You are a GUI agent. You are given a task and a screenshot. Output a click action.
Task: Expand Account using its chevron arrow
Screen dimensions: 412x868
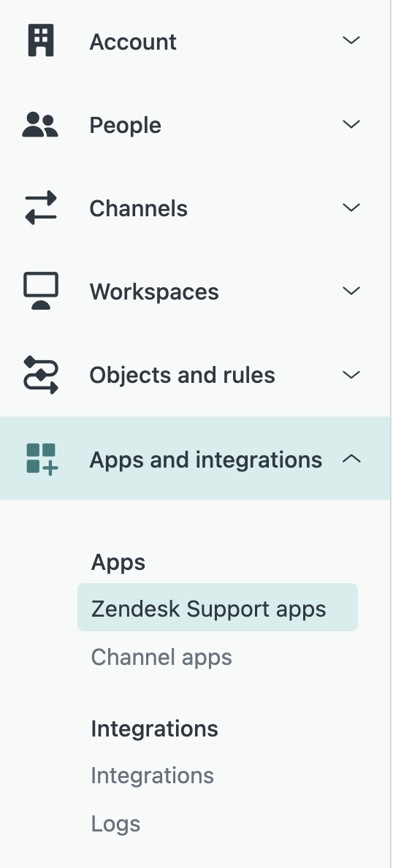click(351, 40)
